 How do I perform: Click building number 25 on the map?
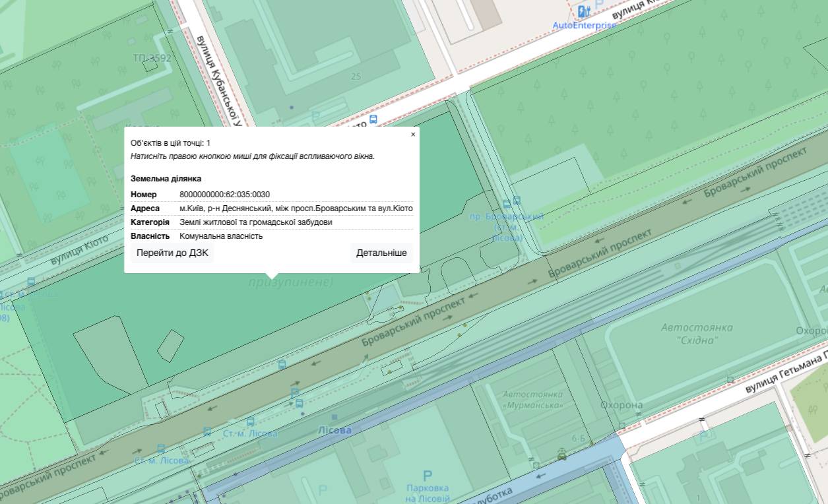point(356,77)
